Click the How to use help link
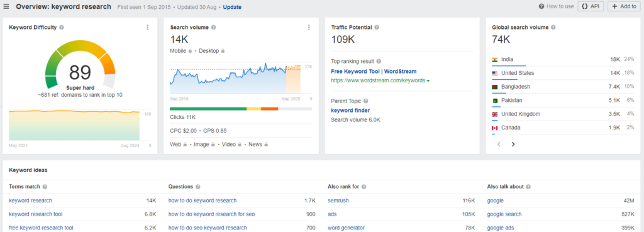Screen dimensions: 644x232 click(x=557, y=6)
